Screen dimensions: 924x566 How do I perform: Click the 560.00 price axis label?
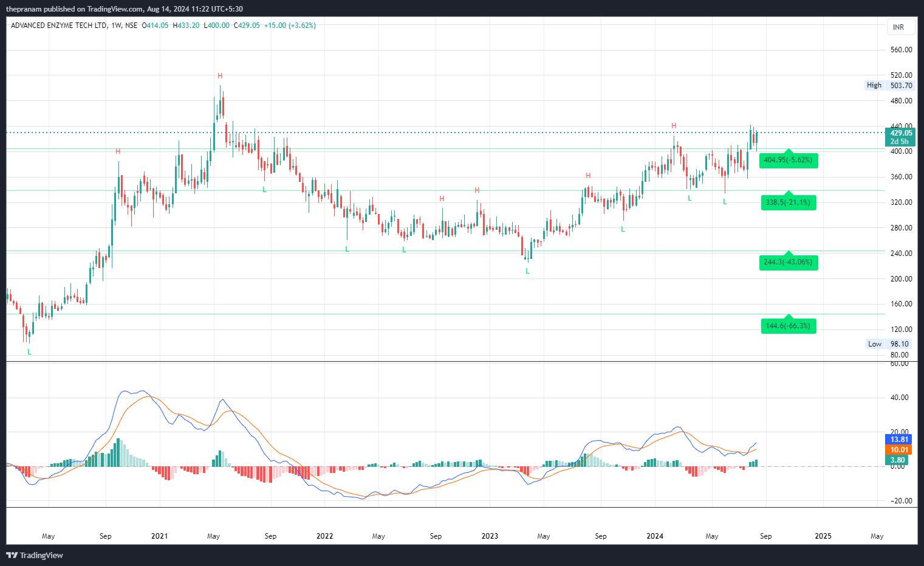[901, 50]
